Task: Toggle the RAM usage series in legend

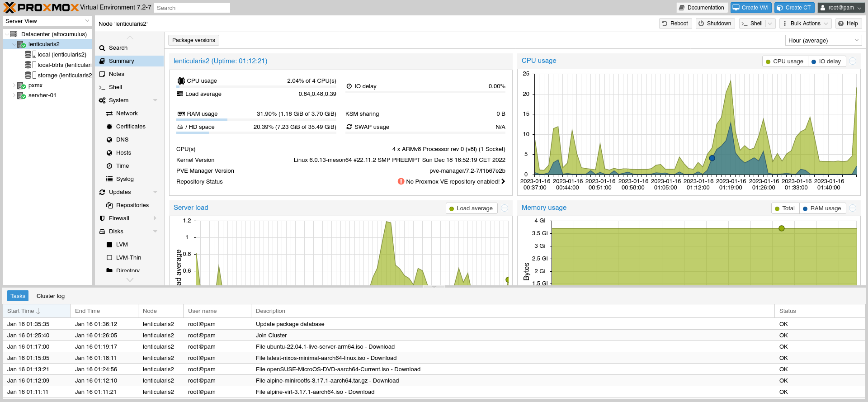Action: [x=822, y=208]
